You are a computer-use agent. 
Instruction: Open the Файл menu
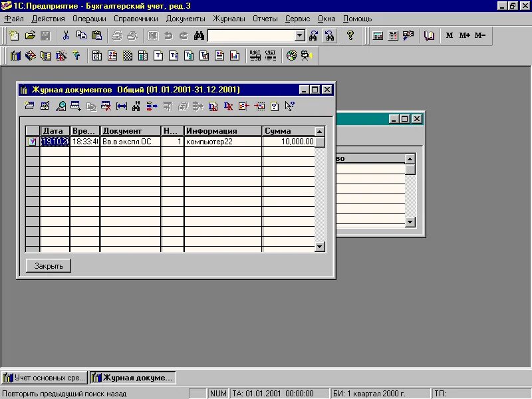[14, 19]
